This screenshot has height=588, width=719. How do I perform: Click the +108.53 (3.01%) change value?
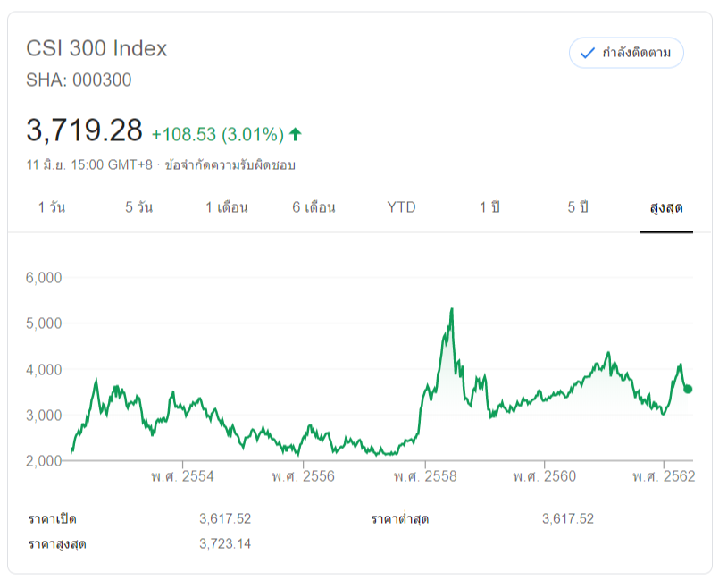[217, 134]
